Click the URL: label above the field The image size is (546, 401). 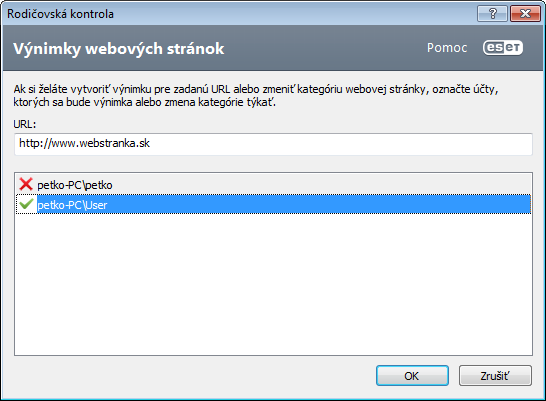click(x=24, y=124)
